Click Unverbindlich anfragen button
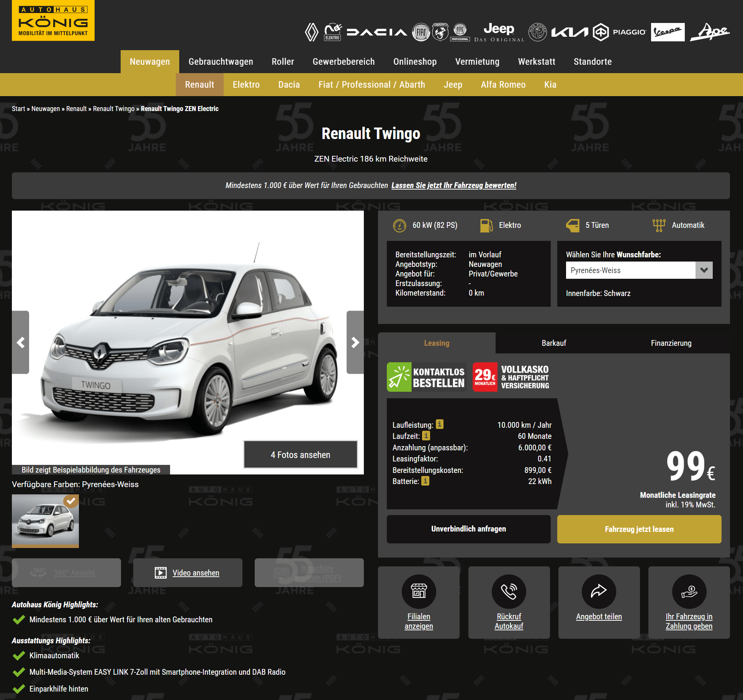743x700 pixels. pos(468,529)
